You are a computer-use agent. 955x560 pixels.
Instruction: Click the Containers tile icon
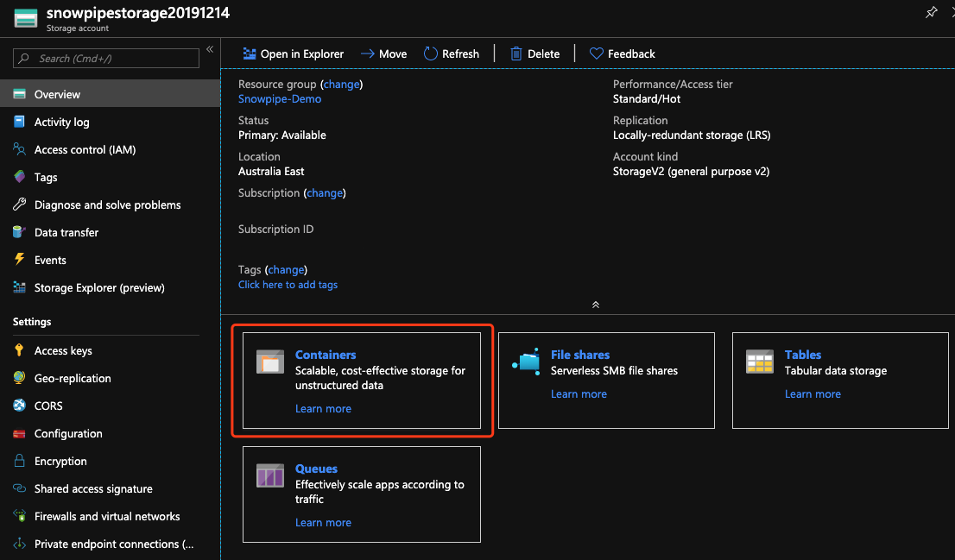point(269,361)
